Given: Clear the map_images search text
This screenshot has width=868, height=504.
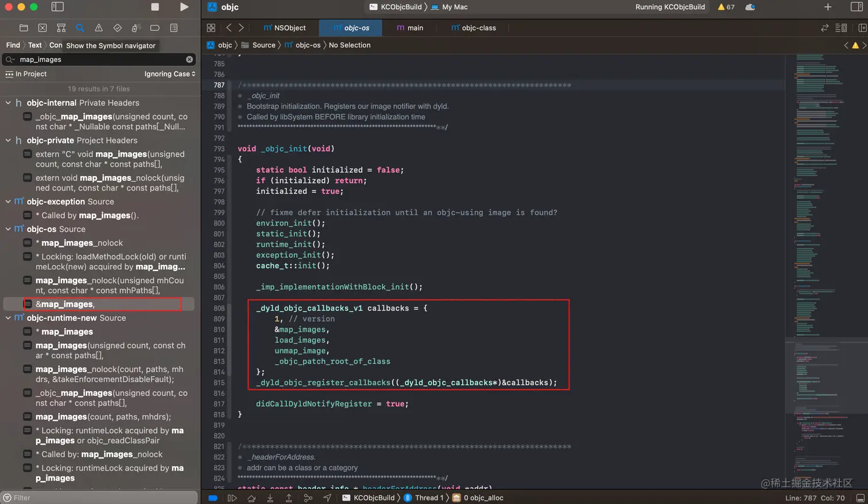Looking at the screenshot, I should pos(189,59).
